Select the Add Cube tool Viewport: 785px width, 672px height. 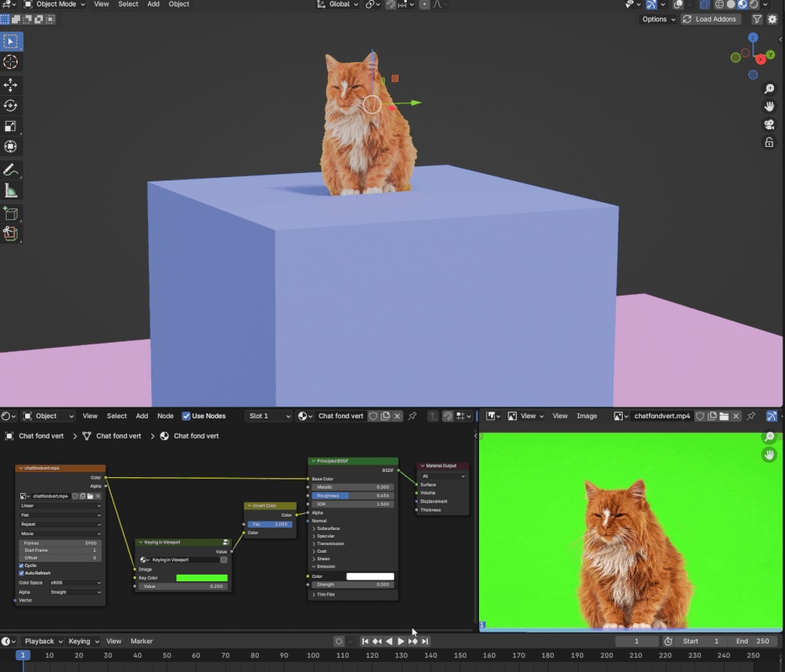pyautogui.click(x=11, y=213)
